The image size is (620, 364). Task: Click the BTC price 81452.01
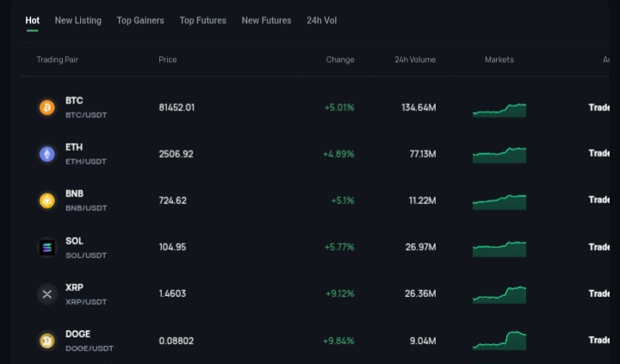point(177,108)
